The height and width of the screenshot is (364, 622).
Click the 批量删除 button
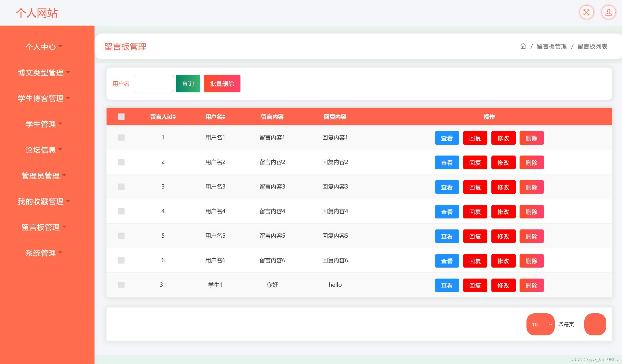click(222, 84)
